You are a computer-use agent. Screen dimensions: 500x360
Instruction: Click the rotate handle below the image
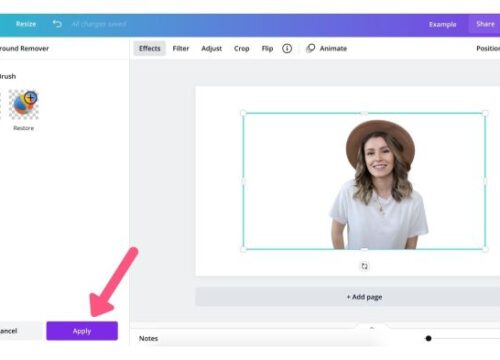point(364,266)
